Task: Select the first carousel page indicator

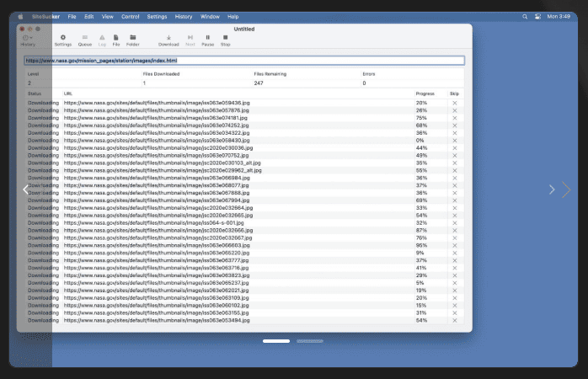Action: [276, 341]
